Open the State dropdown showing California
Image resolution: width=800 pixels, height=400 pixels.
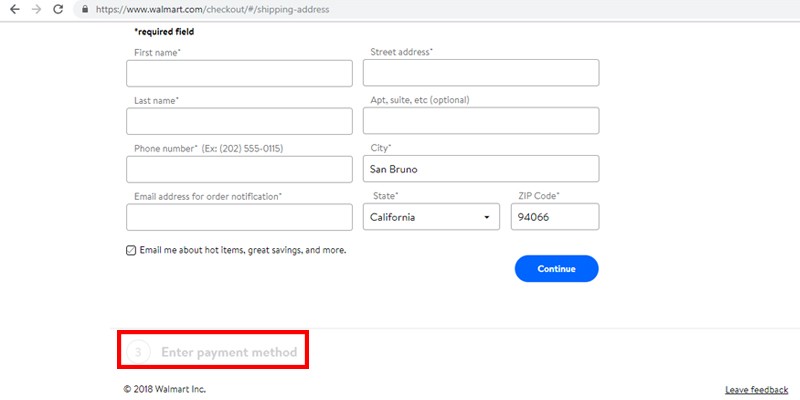point(430,217)
